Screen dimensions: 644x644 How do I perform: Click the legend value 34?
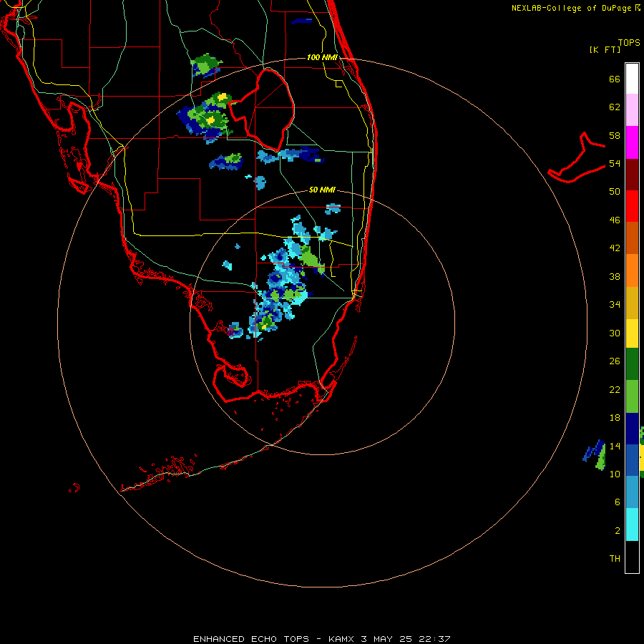click(615, 305)
